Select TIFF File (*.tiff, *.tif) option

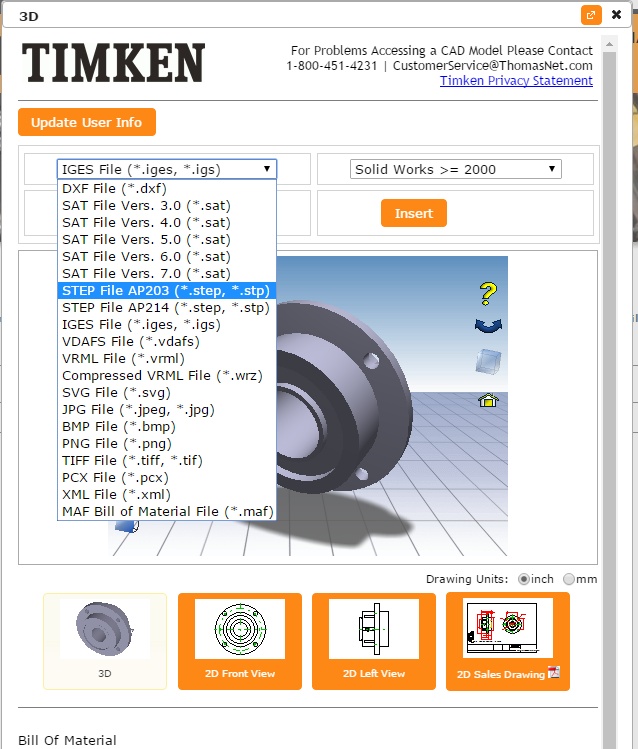pyautogui.click(x=167, y=460)
